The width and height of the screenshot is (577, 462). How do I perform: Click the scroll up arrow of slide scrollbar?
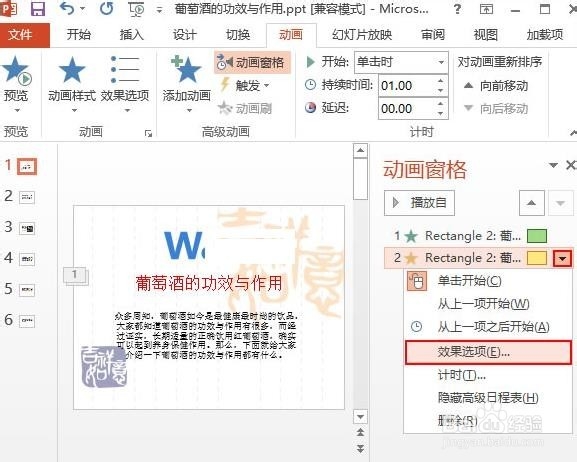tap(360, 151)
